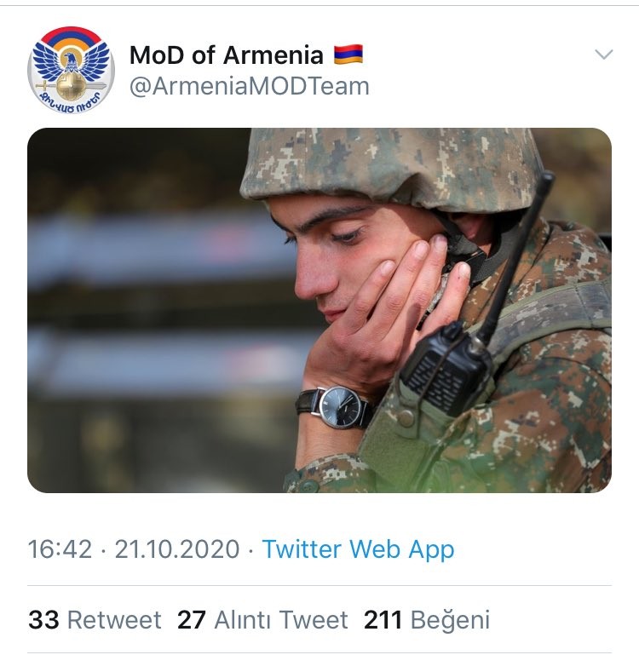Click the 21.10.2020 tweet date
Viewport: 639px width, 672px height.
(177, 549)
